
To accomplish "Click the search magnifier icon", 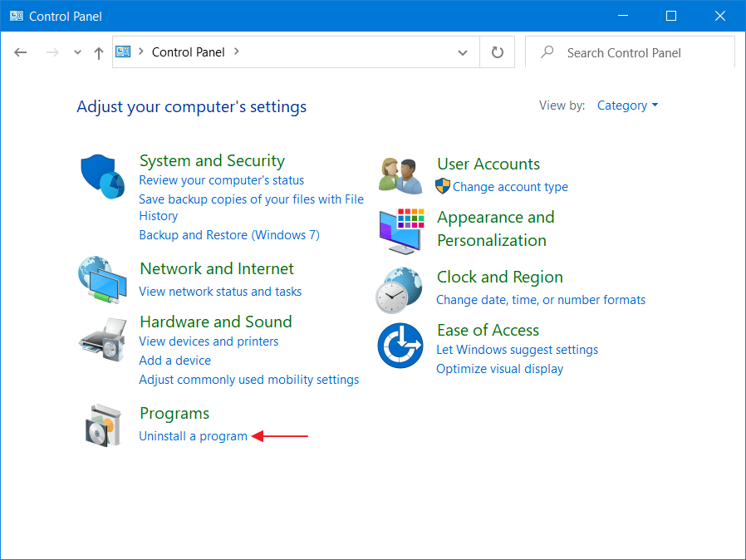I will 547,52.
